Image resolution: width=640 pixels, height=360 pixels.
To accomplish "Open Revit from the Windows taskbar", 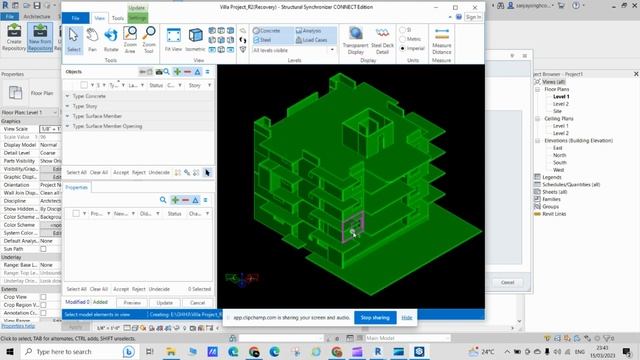I will (378, 351).
